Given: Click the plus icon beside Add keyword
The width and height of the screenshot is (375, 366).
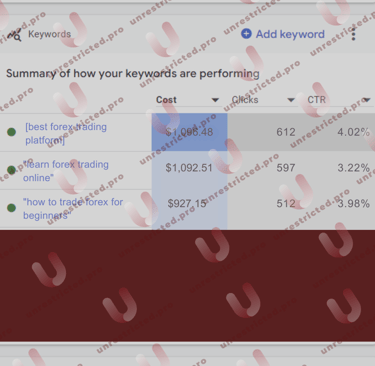Looking at the screenshot, I should pos(246,34).
